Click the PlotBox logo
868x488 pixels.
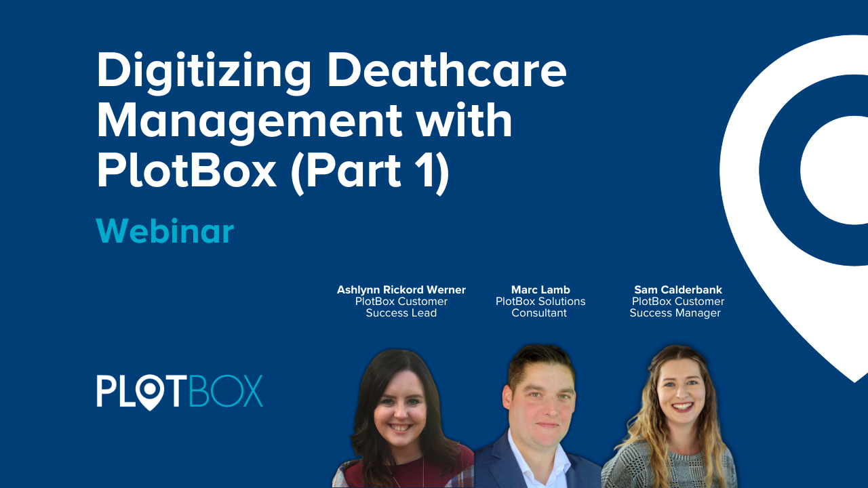(x=179, y=392)
